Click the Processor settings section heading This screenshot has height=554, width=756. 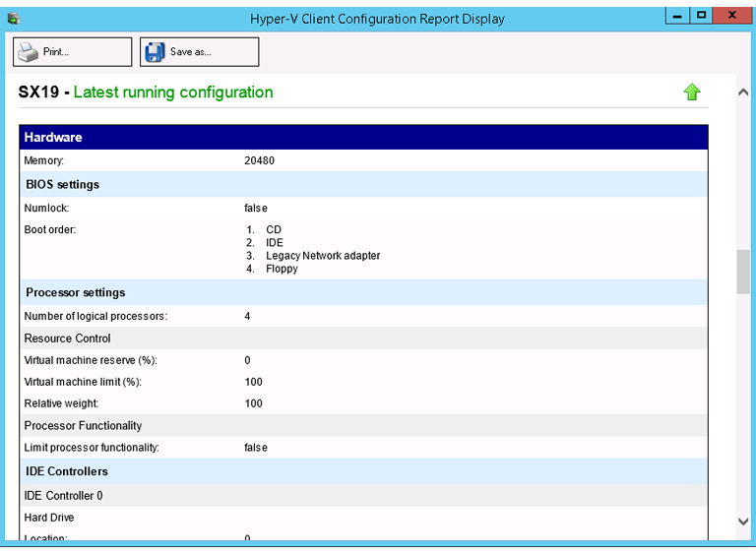pos(76,293)
